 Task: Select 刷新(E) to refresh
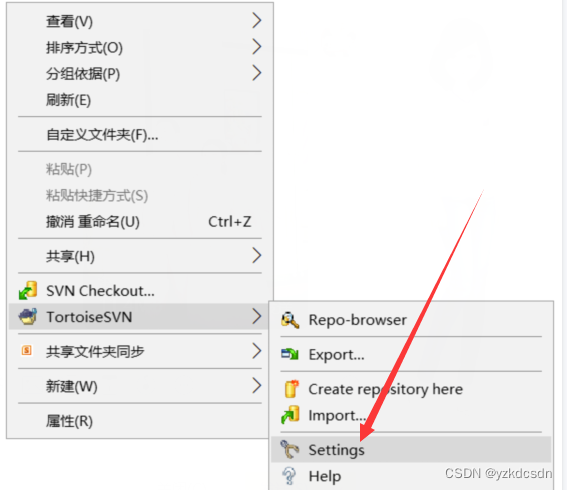140,100
